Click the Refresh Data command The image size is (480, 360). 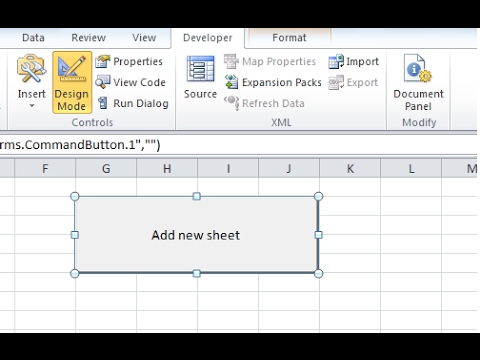click(x=264, y=103)
